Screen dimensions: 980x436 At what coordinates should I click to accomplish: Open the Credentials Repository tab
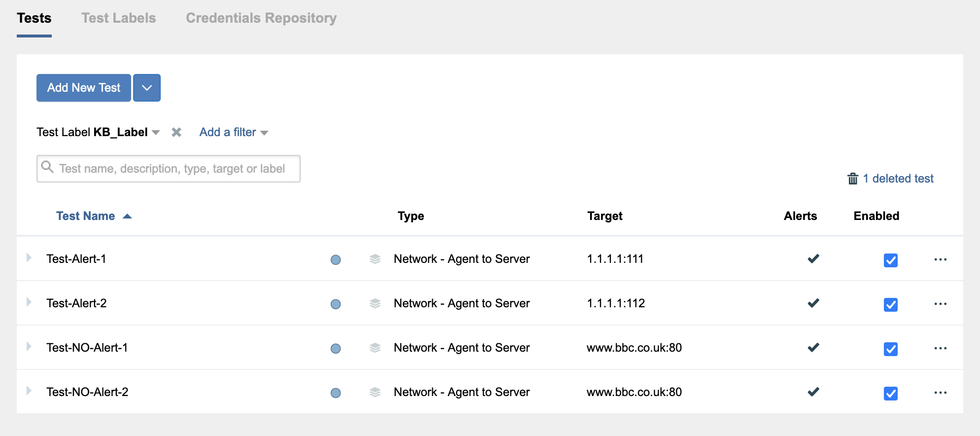[x=261, y=18]
